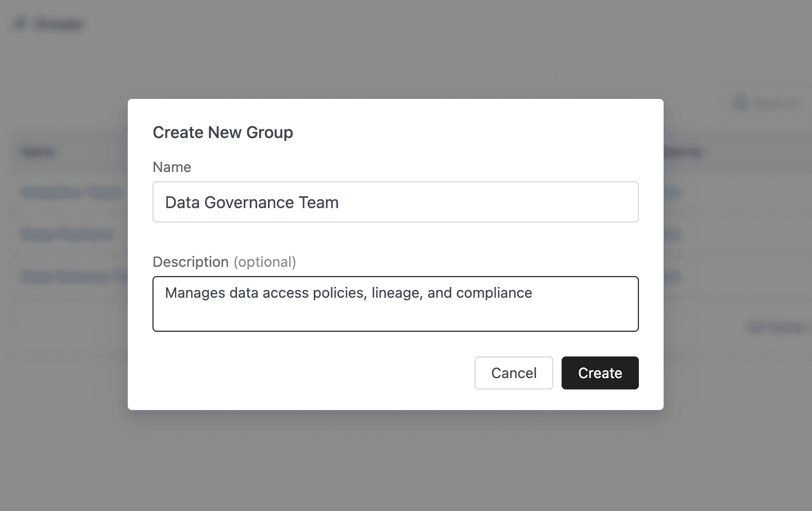The height and width of the screenshot is (511, 812).
Task: Click the blurred search icon behind dialog
Action: [x=740, y=103]
